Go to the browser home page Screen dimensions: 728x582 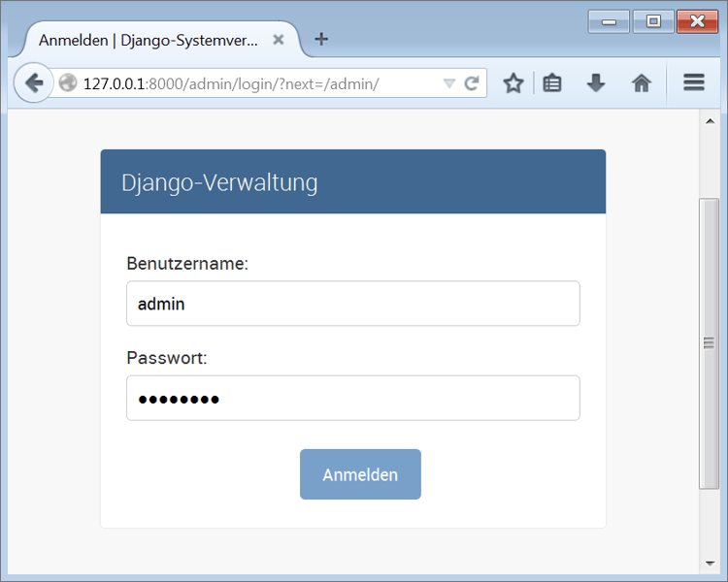(641, 83)
